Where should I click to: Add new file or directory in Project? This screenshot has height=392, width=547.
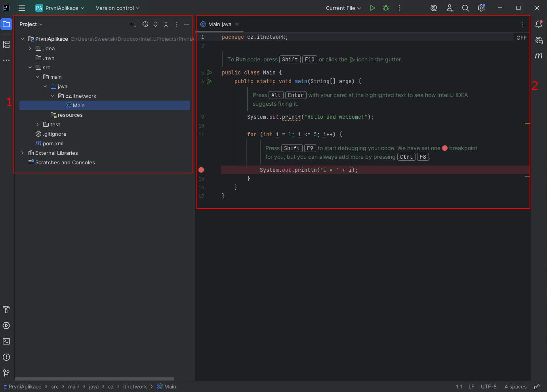[133, 24]
